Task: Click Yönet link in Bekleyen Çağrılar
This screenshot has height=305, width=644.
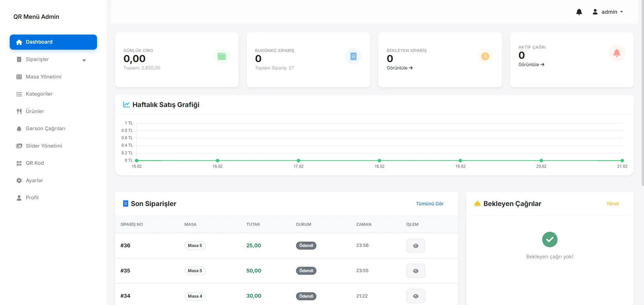Action: click(612, 204)
